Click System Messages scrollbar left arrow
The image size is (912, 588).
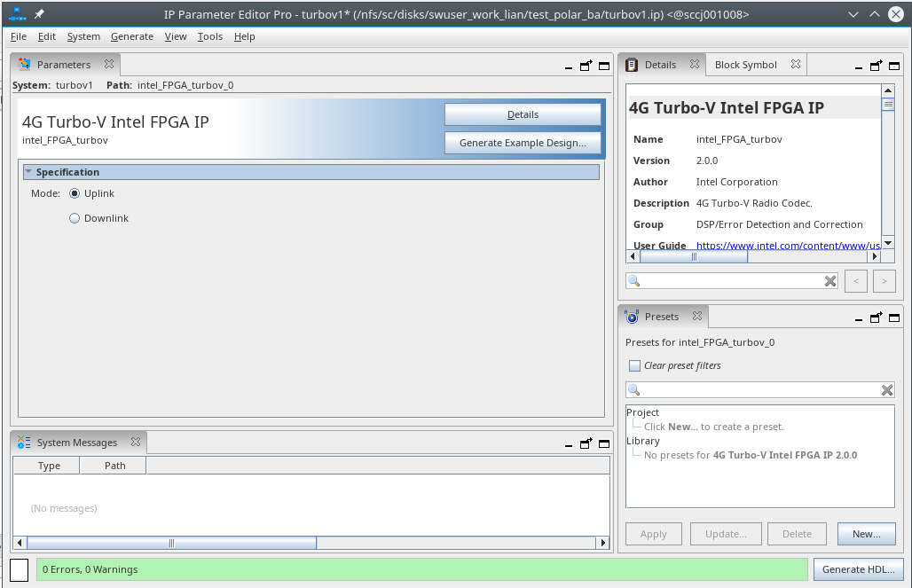20,543
